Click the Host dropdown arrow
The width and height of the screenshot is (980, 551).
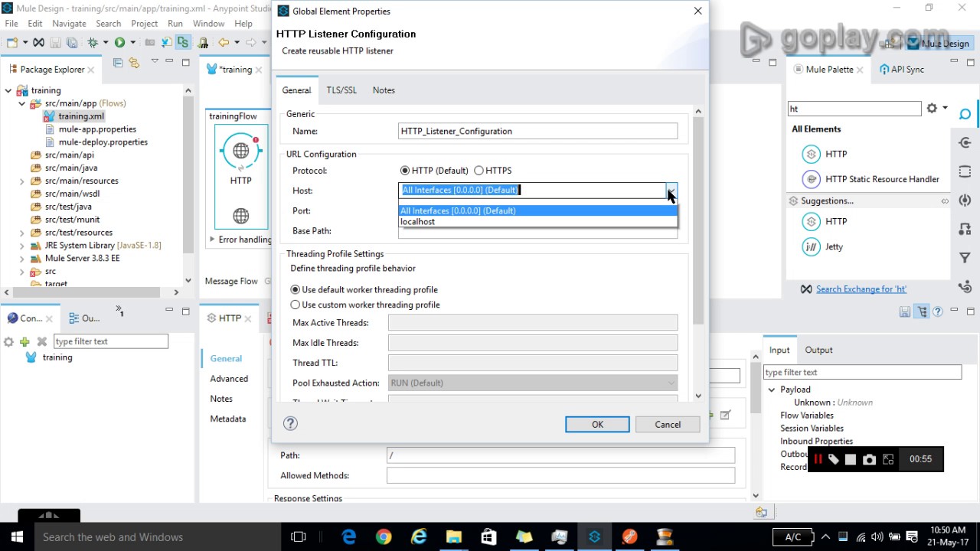pyautogui.click(x=671, y=190)
